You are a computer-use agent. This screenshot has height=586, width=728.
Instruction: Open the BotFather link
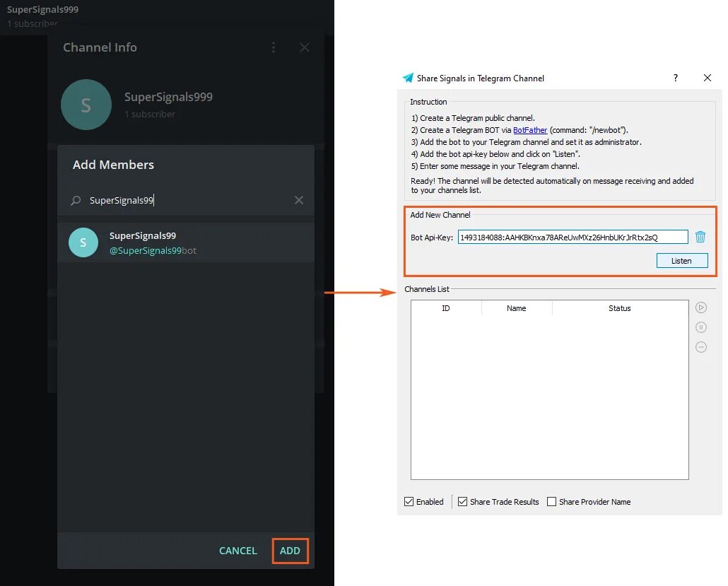[x=530, y=130]
